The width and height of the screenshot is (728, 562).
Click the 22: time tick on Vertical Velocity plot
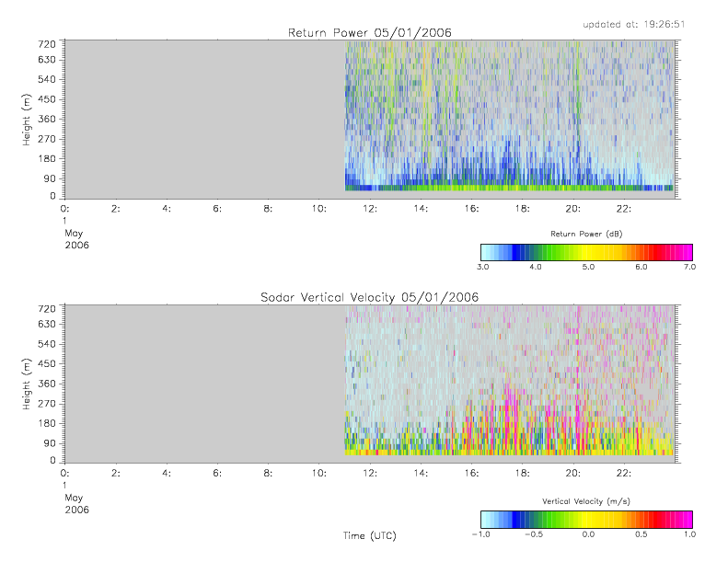point(624,474)
